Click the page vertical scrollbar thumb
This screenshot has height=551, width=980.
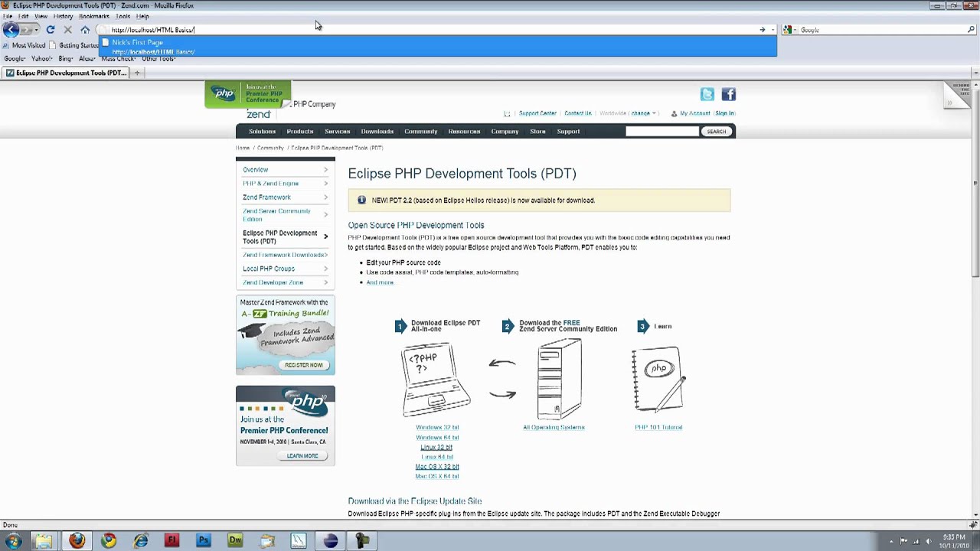tap(975, 184)
